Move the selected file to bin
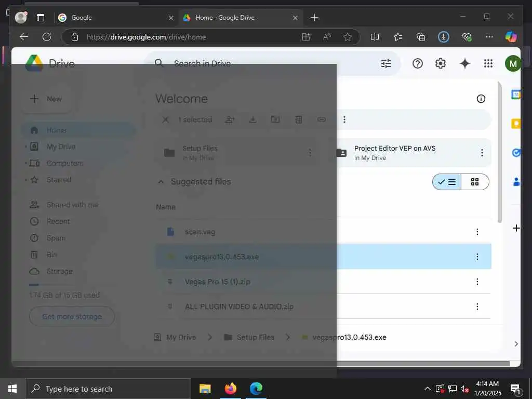 tap(299, 119)
